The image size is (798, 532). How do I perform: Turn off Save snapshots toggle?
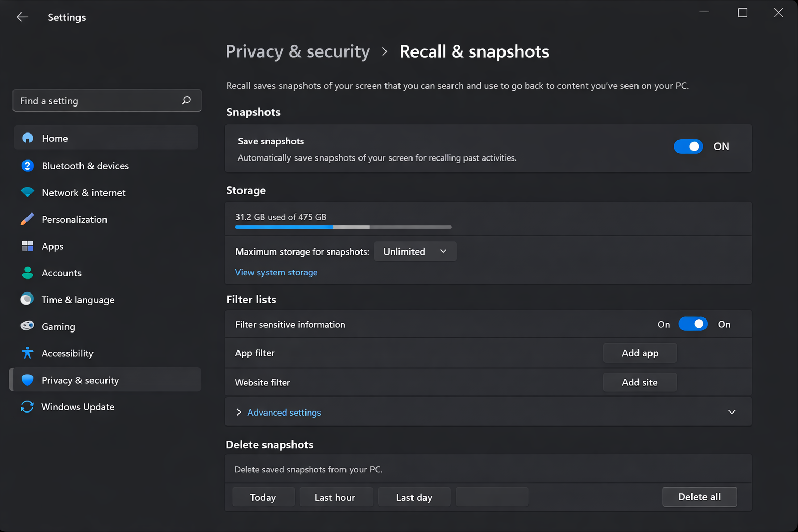click(x=688, y=147)
